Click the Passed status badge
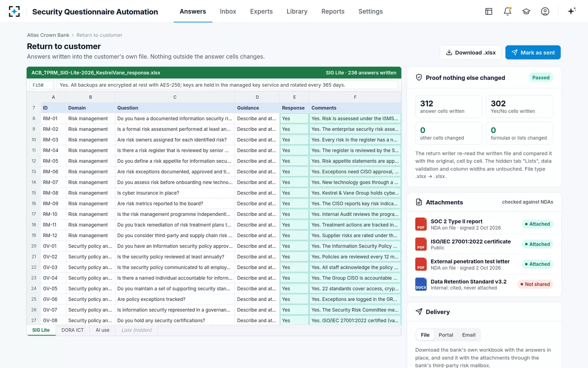Image resolution: width=588 pixels, height=368 pixels. (541, 78)
